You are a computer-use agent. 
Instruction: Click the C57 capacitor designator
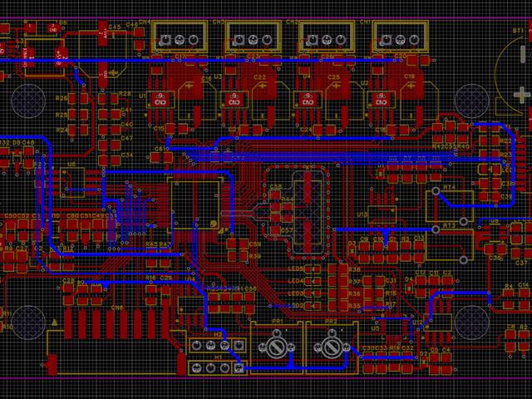[287, 230]
